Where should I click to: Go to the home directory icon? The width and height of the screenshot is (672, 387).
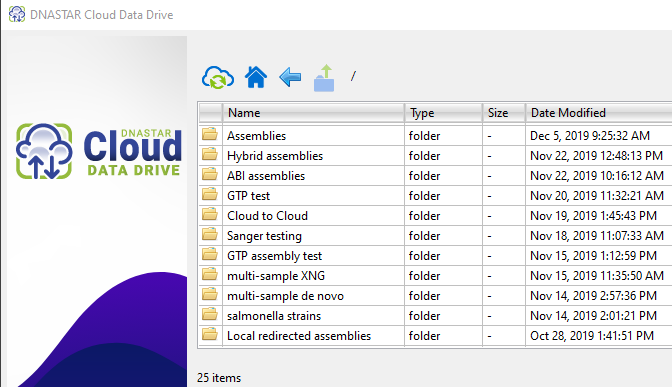pyautogui.click(x=256, y=77)
